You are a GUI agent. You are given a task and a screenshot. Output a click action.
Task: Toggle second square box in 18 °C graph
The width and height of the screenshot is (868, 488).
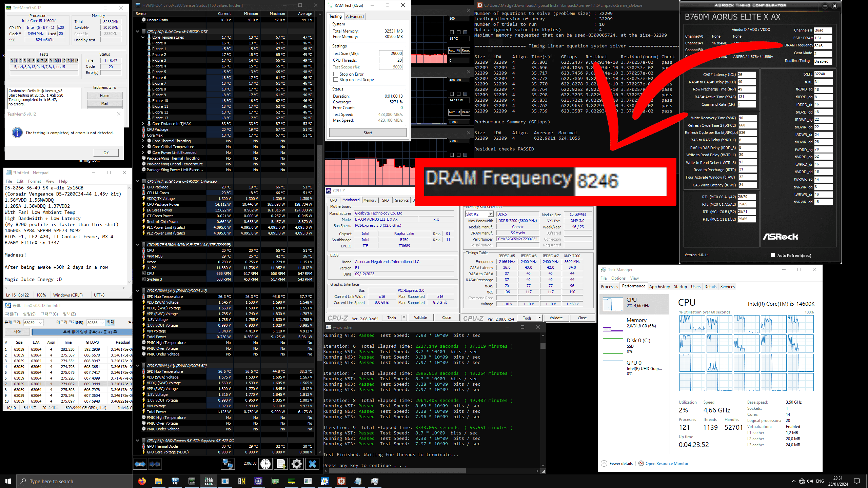458,32
